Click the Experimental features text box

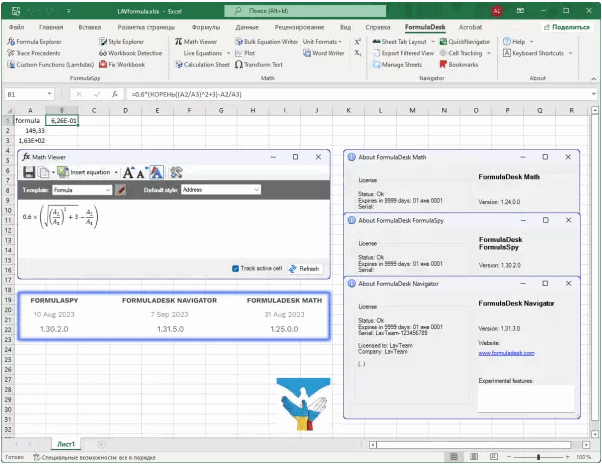(x=526, y=398)
